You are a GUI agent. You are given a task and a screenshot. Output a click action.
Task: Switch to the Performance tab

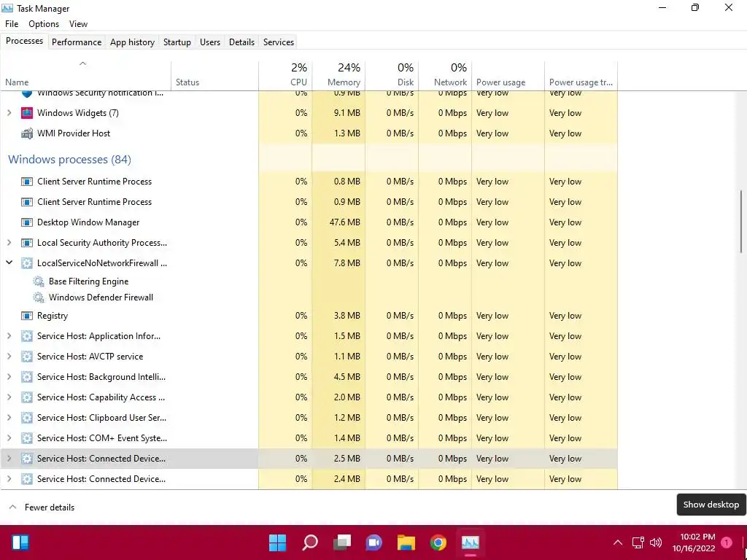pos(77,42)
